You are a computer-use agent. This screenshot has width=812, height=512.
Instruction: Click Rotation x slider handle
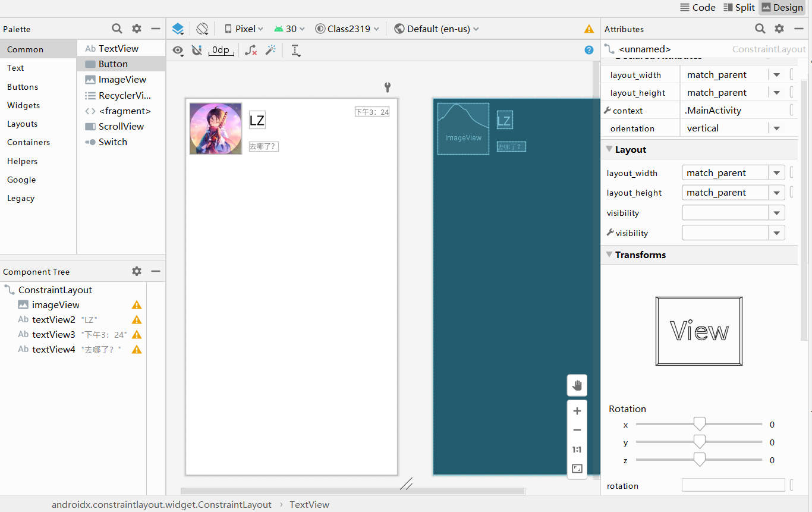click(x=700, y=424)
